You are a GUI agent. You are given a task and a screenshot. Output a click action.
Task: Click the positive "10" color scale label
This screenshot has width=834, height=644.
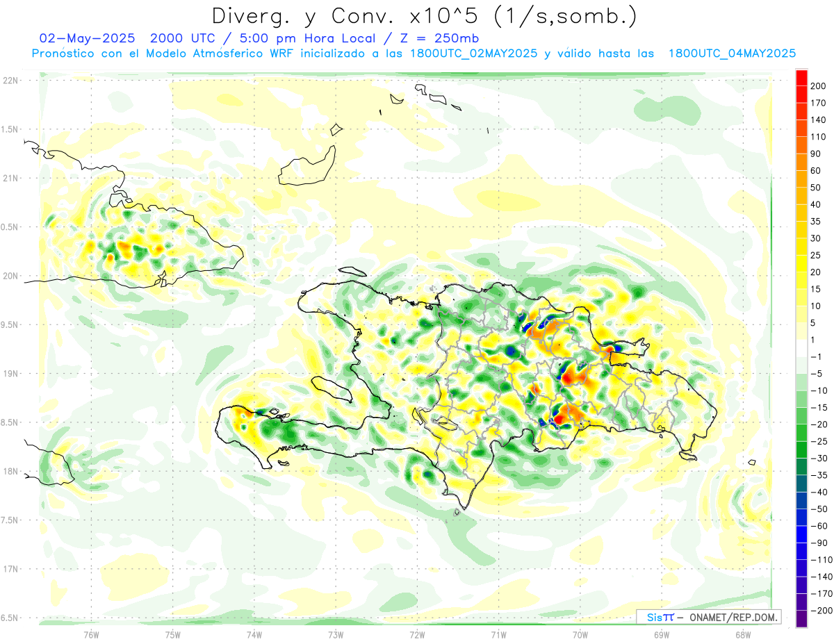816,306
